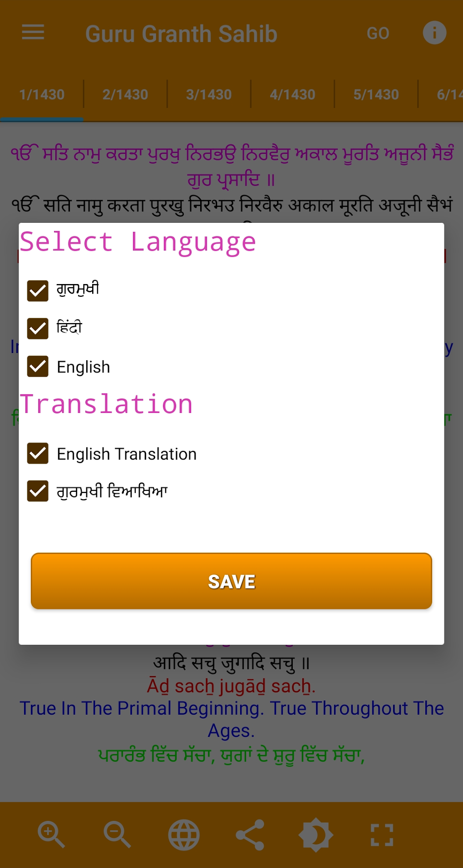Toggle the Gurmukhi Viakhia translation checkbox

tap(38, 490)
